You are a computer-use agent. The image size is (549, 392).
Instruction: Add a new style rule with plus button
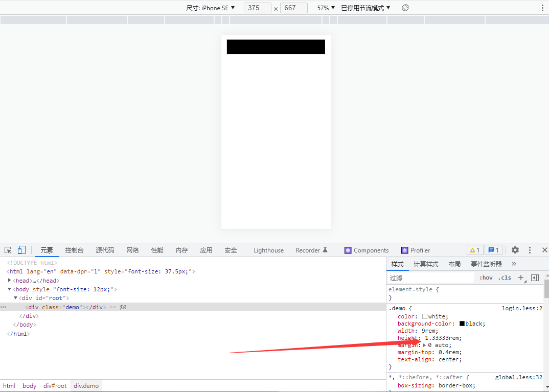point(520,277)
